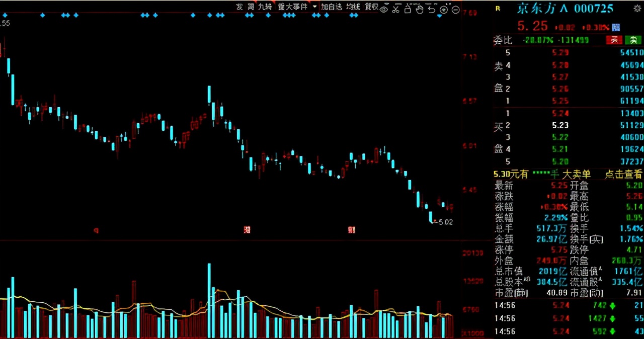The height and width of the screenshot is (339, 644).
Task: Click the middle red event marker below candles
Action: pos(247,230)
